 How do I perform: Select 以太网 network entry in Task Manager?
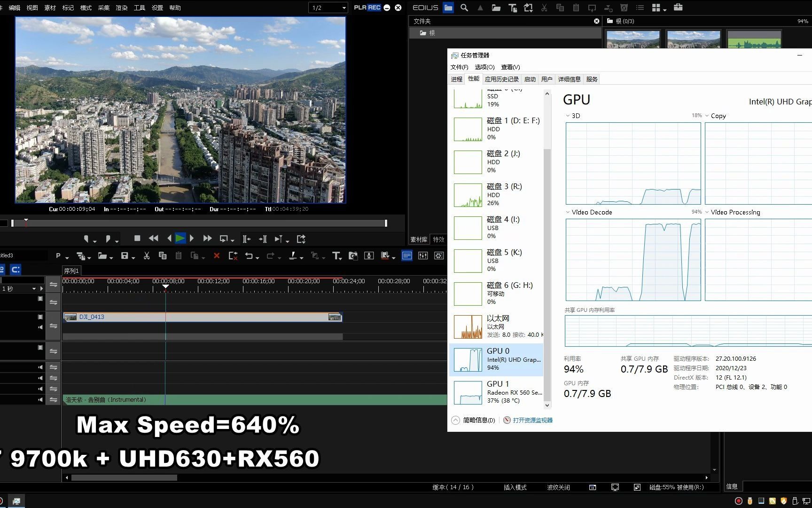pyautogui.click(x=497, y=326)
